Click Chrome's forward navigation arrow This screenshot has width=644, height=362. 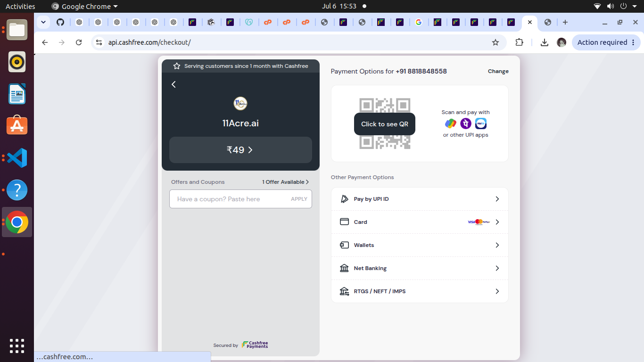[x=62, y=42]
